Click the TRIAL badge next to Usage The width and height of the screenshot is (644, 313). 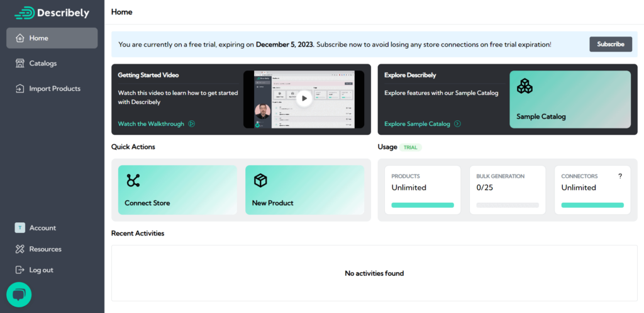(410, 147)
